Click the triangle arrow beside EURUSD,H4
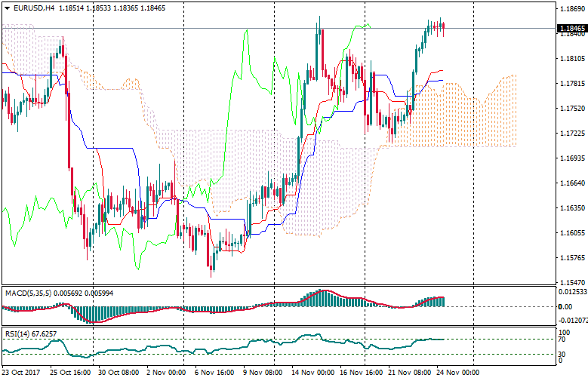 (7, 8)
